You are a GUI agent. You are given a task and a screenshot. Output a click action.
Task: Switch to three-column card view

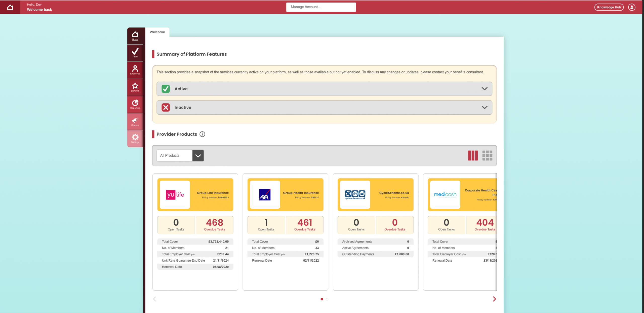[x=473, y=155]
